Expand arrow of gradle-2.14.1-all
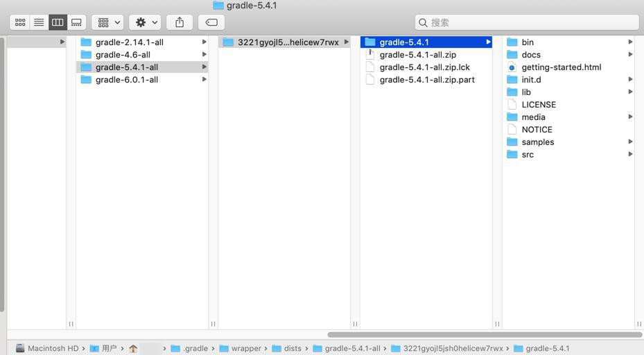 [204, 42]
